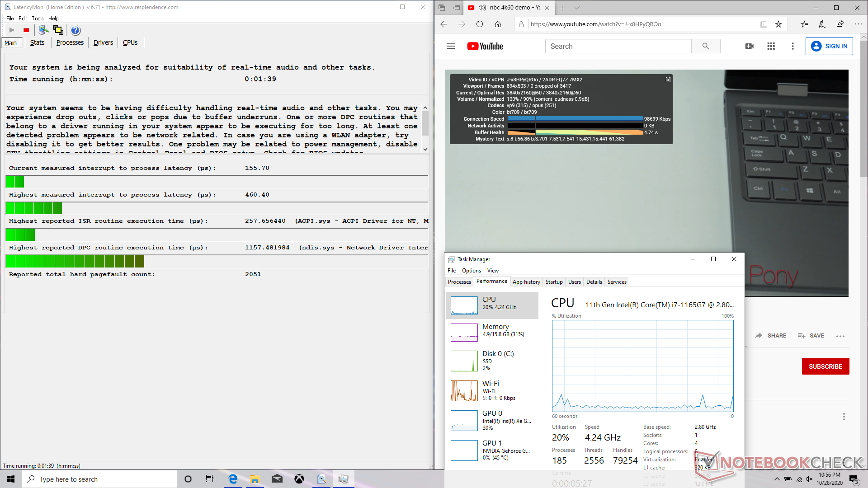Click the green Start monitor play icon

pyautogui.click(x=12, y=30)
